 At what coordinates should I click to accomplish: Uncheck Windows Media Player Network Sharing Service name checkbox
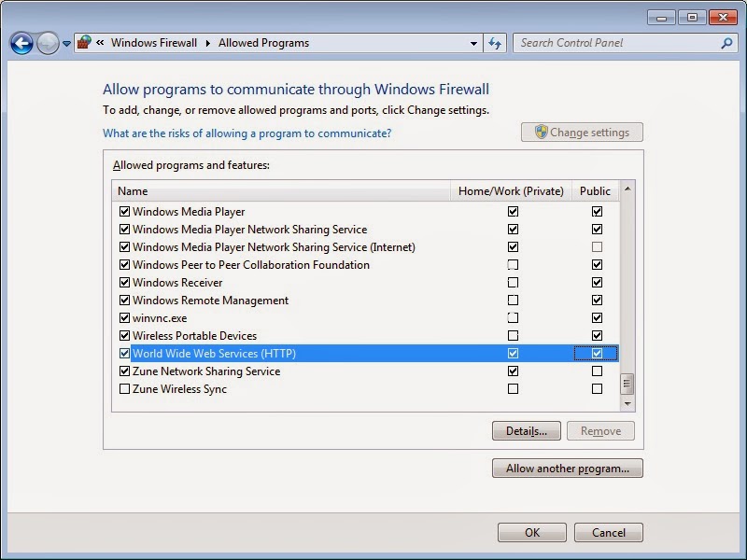124,229
